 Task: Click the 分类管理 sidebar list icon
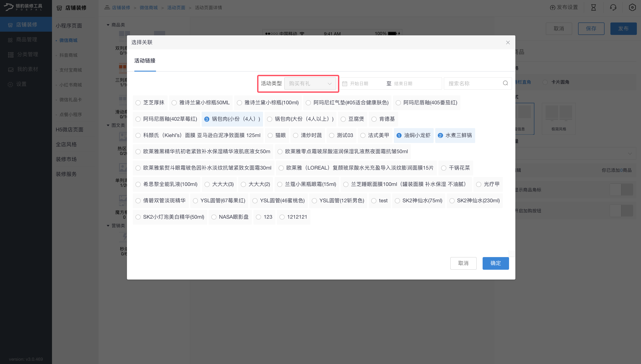(11, 55)
